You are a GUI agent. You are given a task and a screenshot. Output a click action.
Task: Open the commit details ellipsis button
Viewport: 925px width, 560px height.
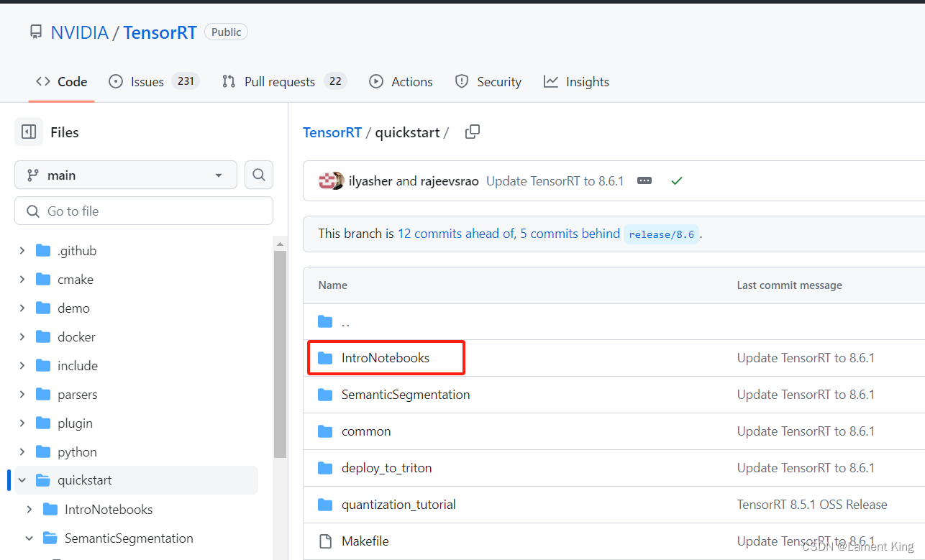[644, 181]
